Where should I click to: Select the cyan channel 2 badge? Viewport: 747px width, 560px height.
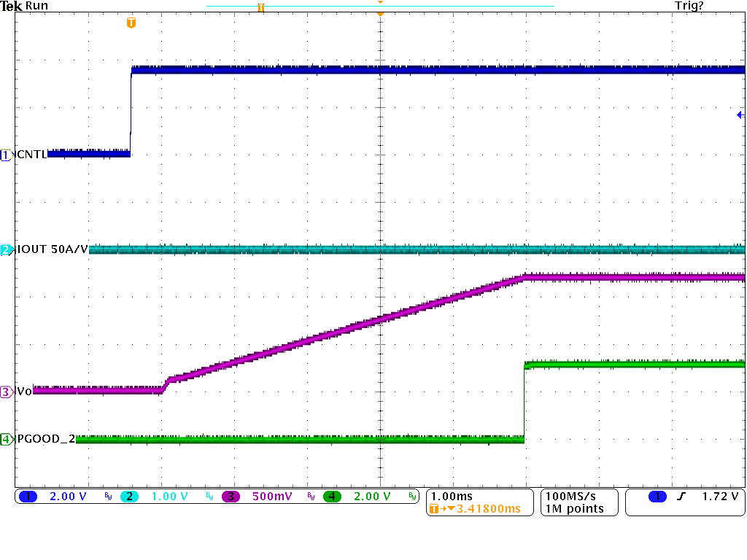(x=129, y=497)
